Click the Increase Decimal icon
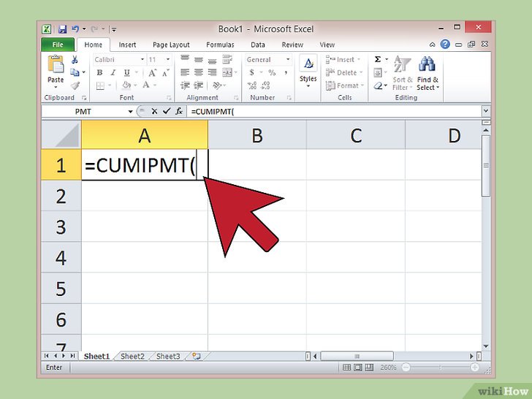Screen dimensions: 532x399 tap(251, 85)
